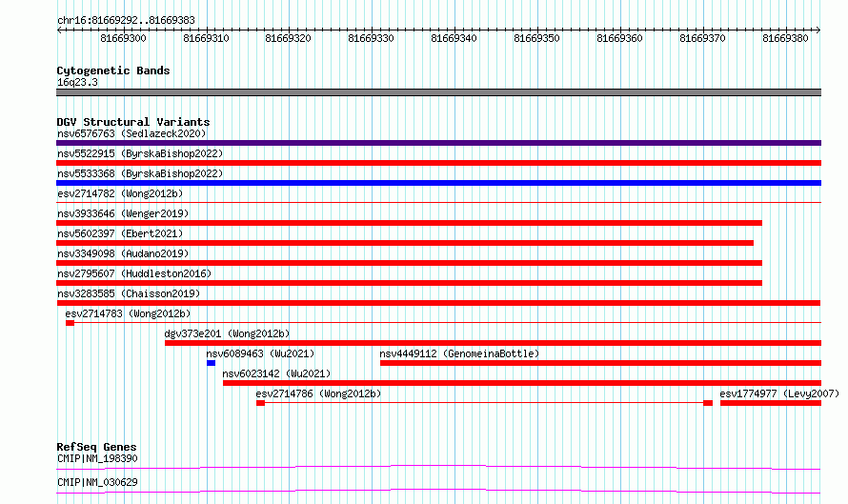This screenshot has width=848, height=504.
Task: Click ruler position 81669360
Action: pyautogui.click(x=619, y=38)
